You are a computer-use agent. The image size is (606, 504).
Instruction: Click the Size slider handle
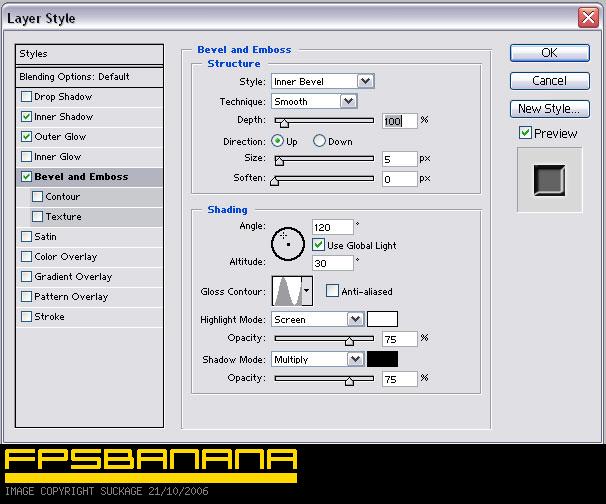[279, 161]
